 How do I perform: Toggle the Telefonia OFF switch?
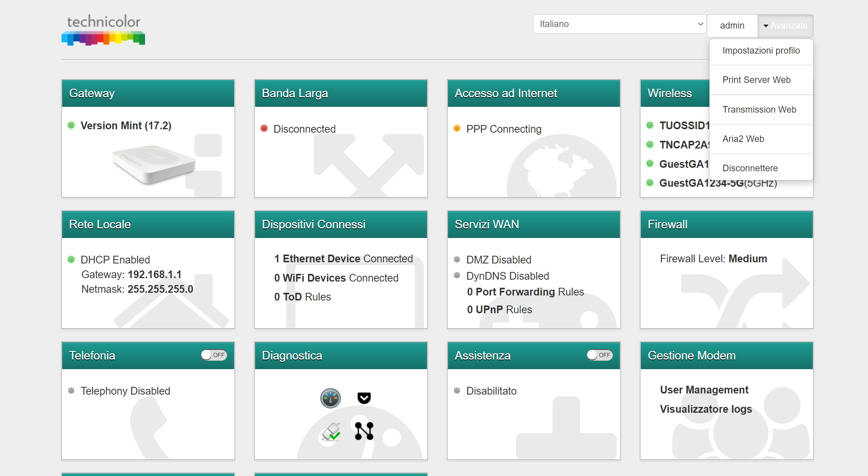coord(214,355)
